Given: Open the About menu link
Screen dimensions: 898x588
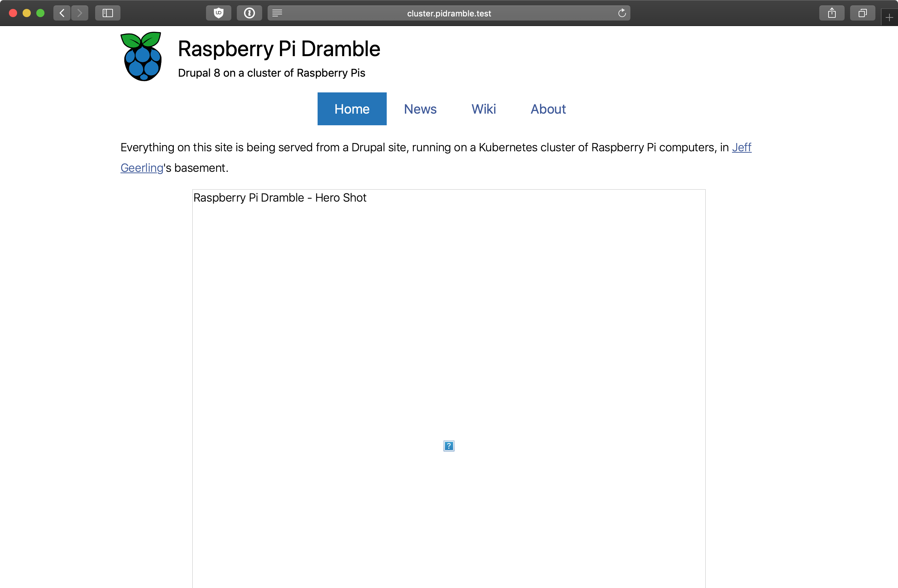Looking at the screenshot, I should [548, 109].
